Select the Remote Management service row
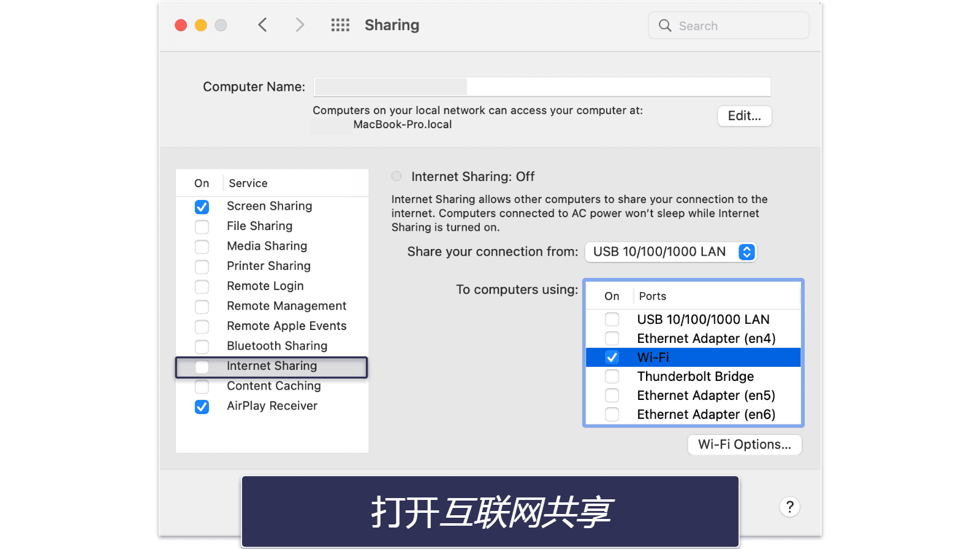 point(272,306)
